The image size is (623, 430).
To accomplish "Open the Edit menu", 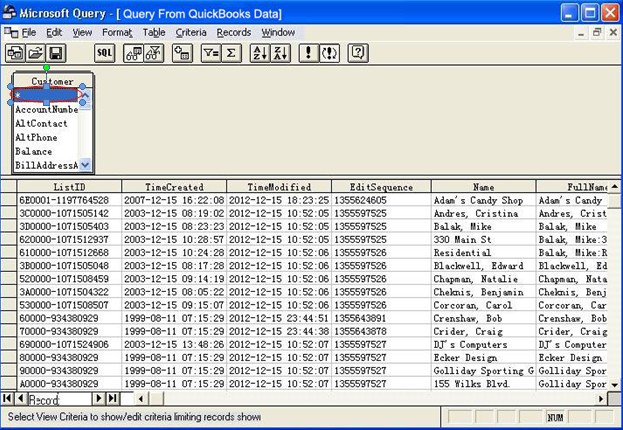I will pos(54,33).
